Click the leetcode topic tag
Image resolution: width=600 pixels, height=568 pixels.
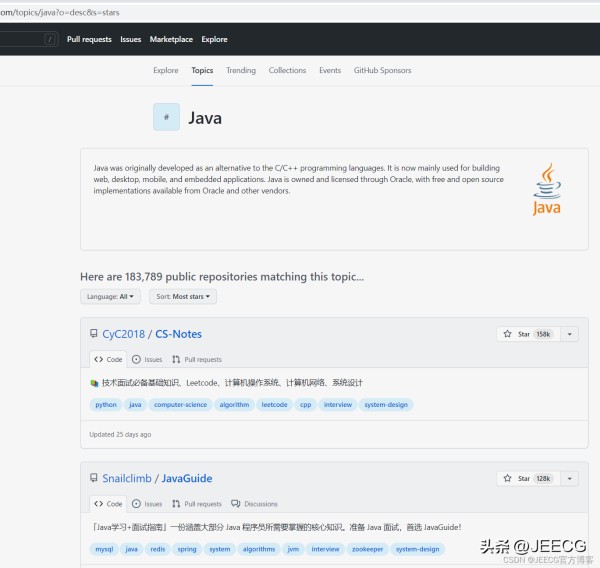pyautogui.click(x=274, y=405)
